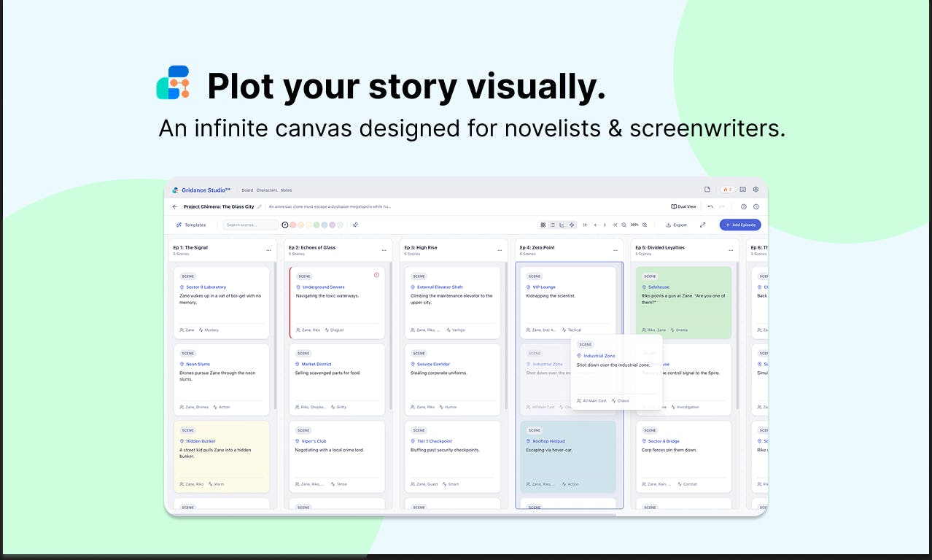Open the Sector 4 Bridge scene card

point(683,456)
